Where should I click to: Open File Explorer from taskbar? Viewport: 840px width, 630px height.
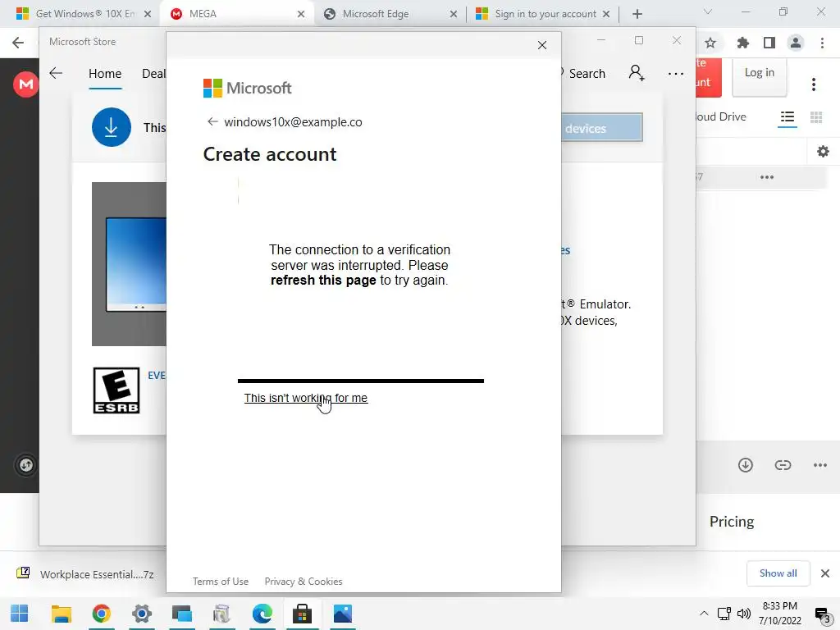(61, 614)
